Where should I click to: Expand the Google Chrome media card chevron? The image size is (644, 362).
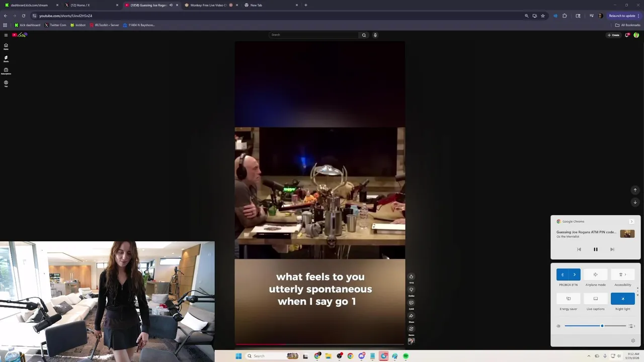(x=631, y=222)
